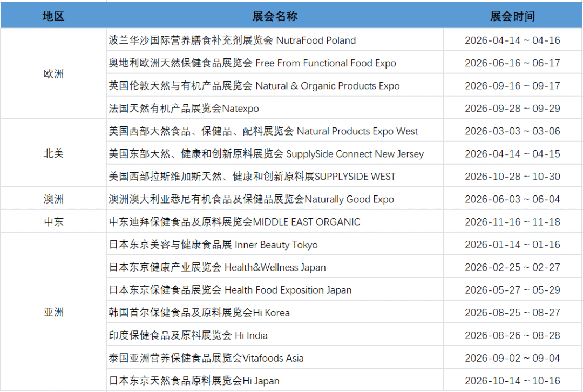This screenshot has height=392, width=583.
Task: Click date 2026-09-16 ~ 09-17
Action: [x=512, y=85]
